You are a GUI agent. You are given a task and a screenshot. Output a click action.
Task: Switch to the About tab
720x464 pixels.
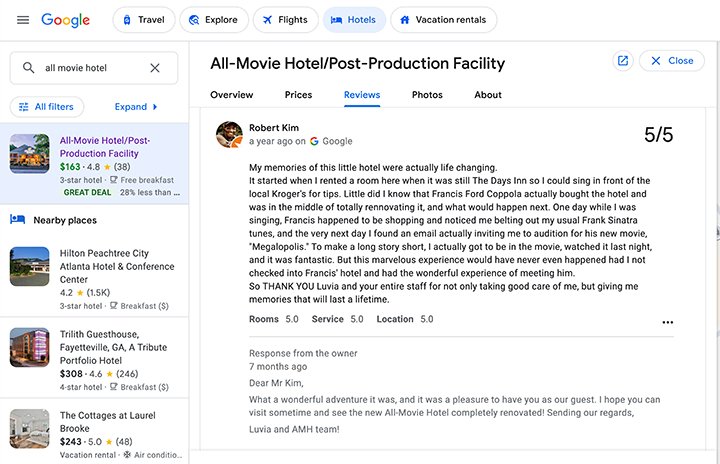click(x=488, y=95)
